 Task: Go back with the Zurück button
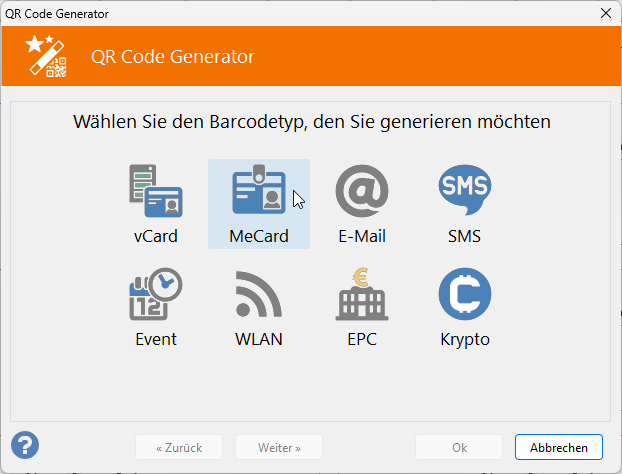179,447
